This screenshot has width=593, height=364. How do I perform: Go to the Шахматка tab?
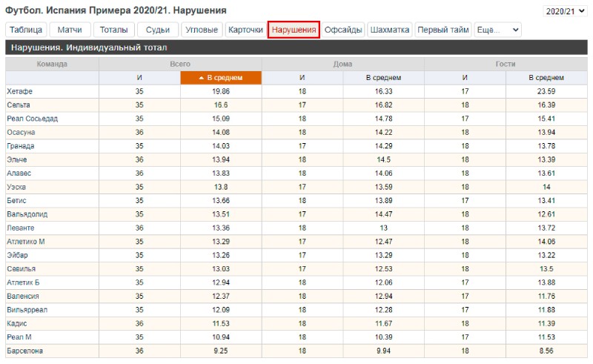pyautogui.click(x=390, y=30)
